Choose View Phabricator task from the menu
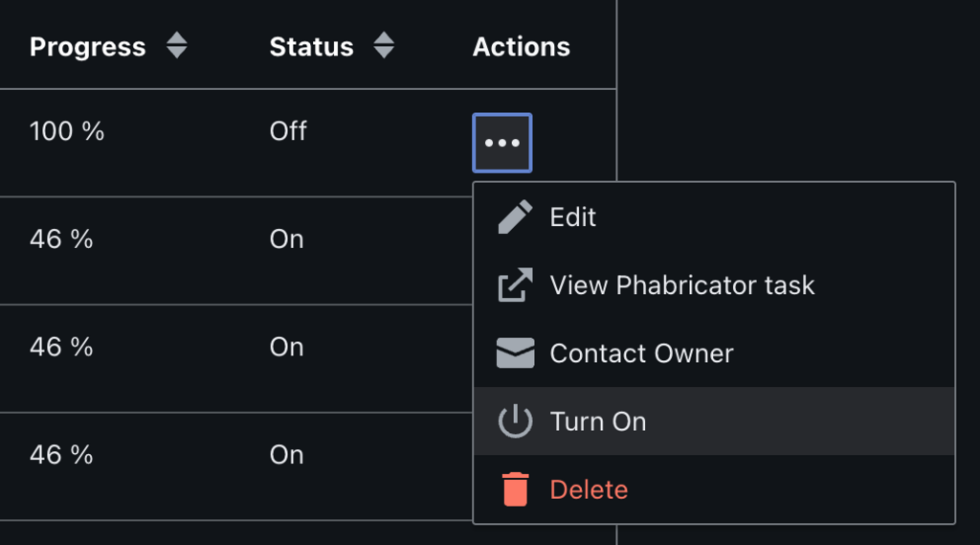 [714, 284]
